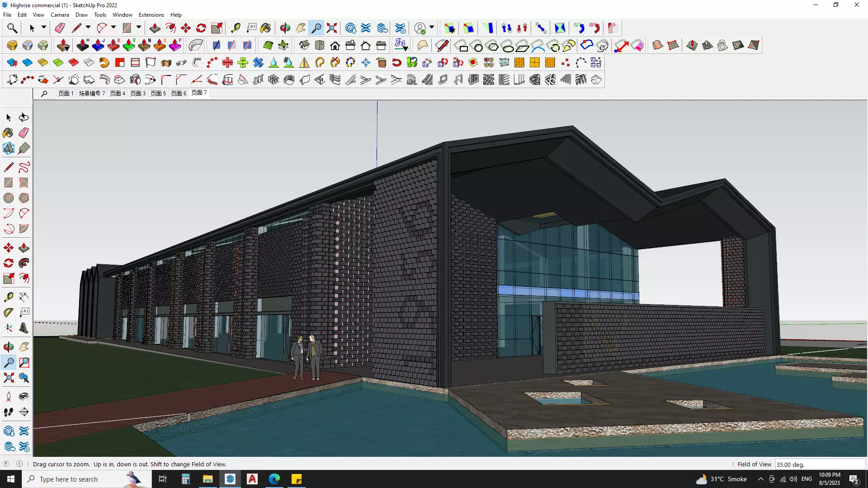Click the green V push/pull icon
This screenshot has width=868, height=488.
point(129,45)
